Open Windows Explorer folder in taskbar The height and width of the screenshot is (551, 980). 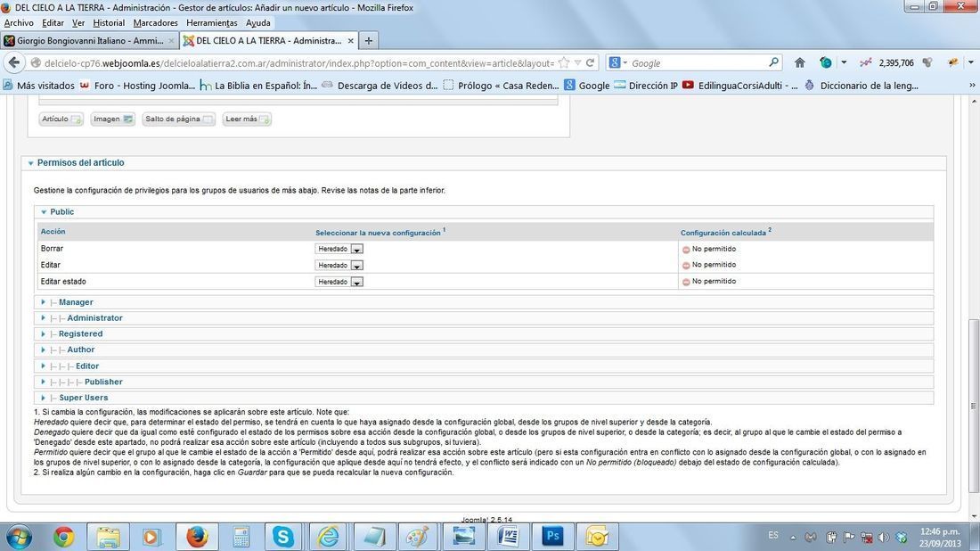point(108,537)
